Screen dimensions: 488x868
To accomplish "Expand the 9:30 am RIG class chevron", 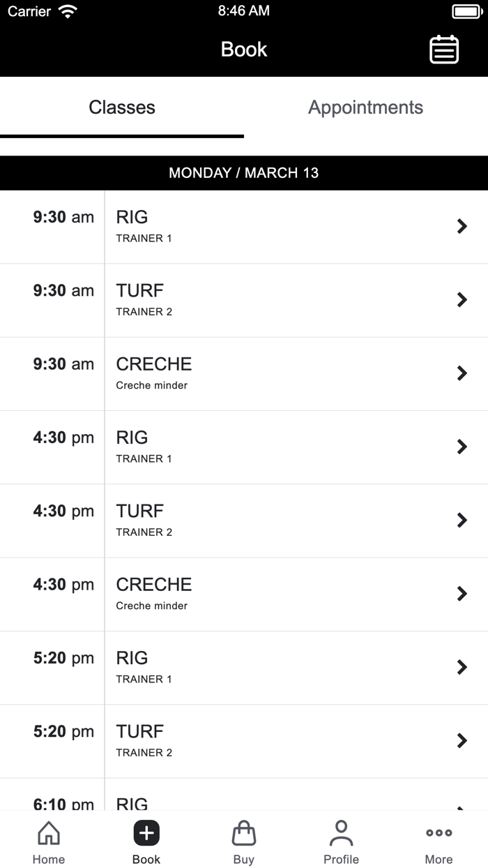I will (462, 226).
